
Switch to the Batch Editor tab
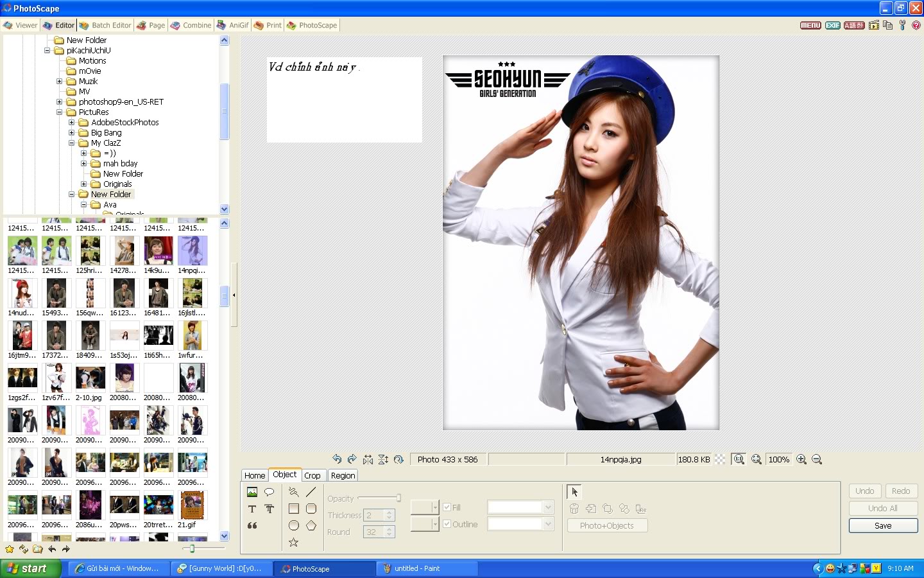[106, 25]
